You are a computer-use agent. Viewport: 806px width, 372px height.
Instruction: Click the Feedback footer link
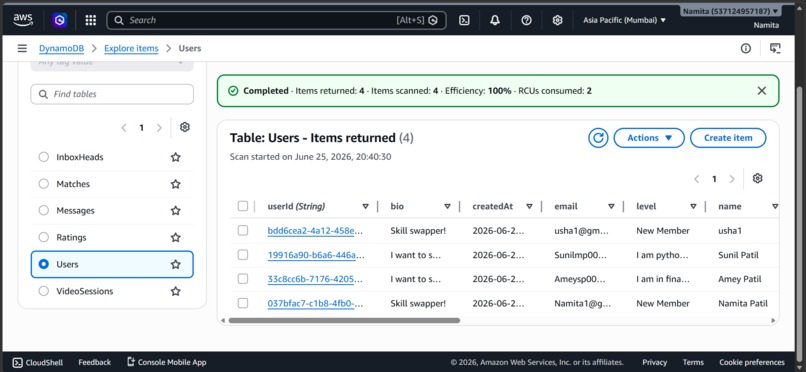point(95,362)
